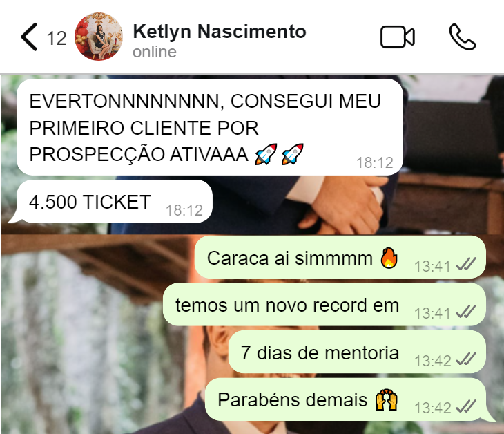
Task: Tap the unread count 12 badge
Action: [57, 38]
